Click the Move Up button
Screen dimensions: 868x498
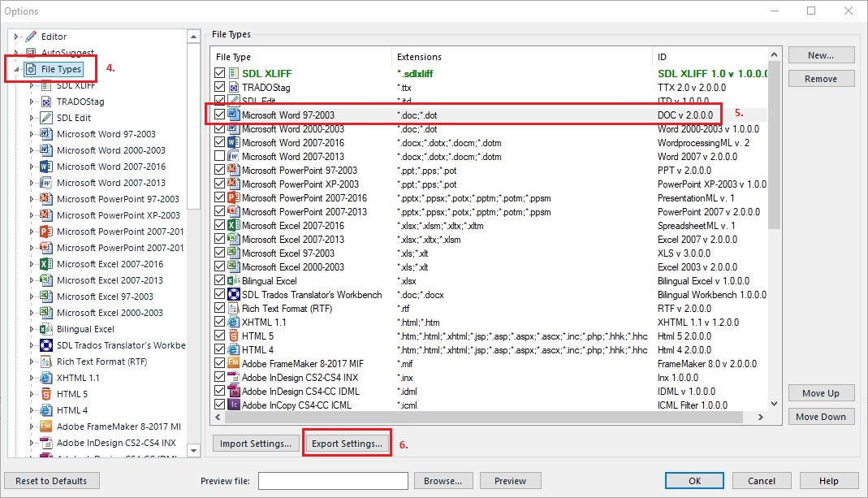tap(821, 393)
